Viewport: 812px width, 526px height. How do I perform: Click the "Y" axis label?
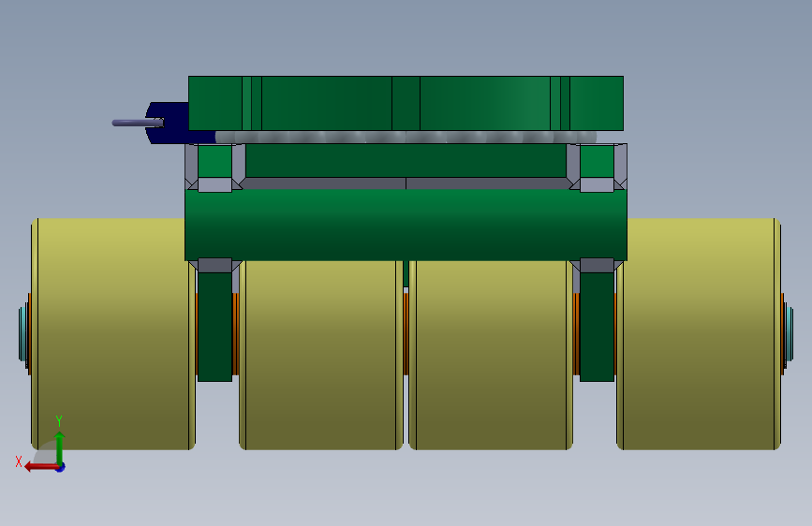(x=59, y=421)
